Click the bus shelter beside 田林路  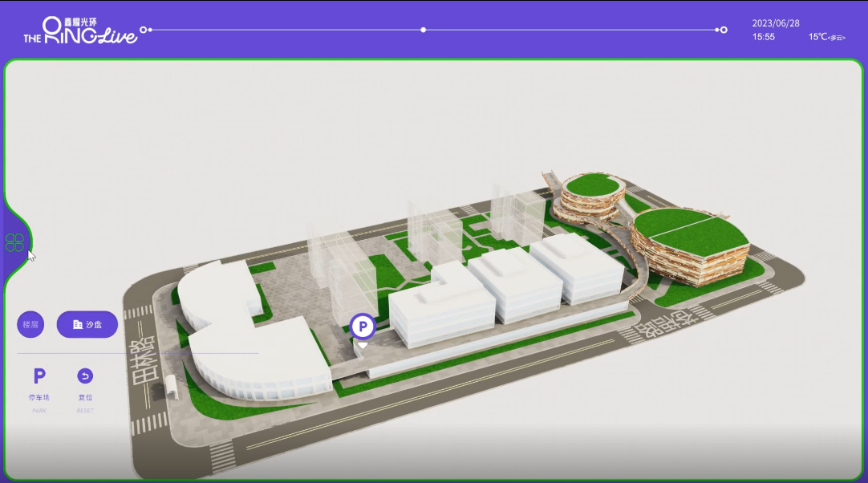coord(169,388)
